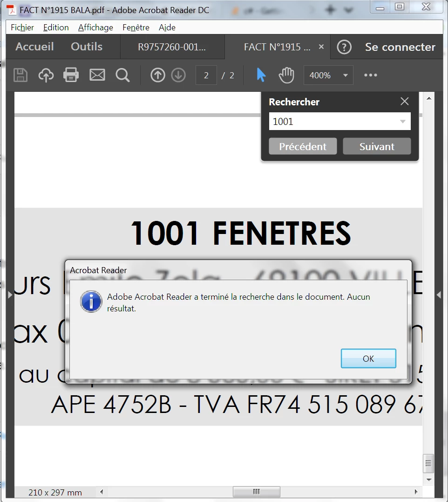This screenshot has width=448, height=502.
Task: Switch to the Accueil tab
Action: (x=34, y=47)
